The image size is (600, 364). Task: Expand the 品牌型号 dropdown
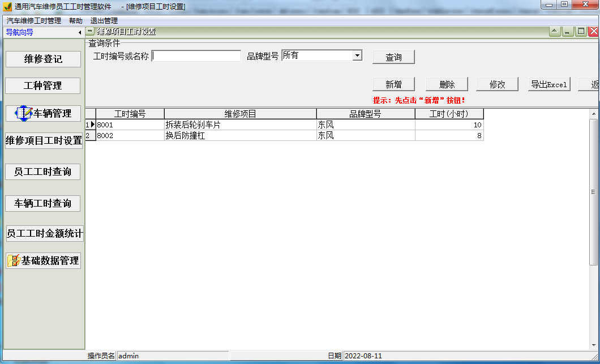pos(357,55)
